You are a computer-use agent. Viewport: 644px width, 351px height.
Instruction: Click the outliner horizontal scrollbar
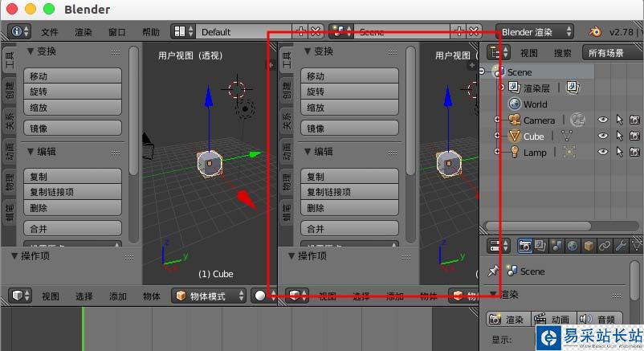[x=538, y=226]
